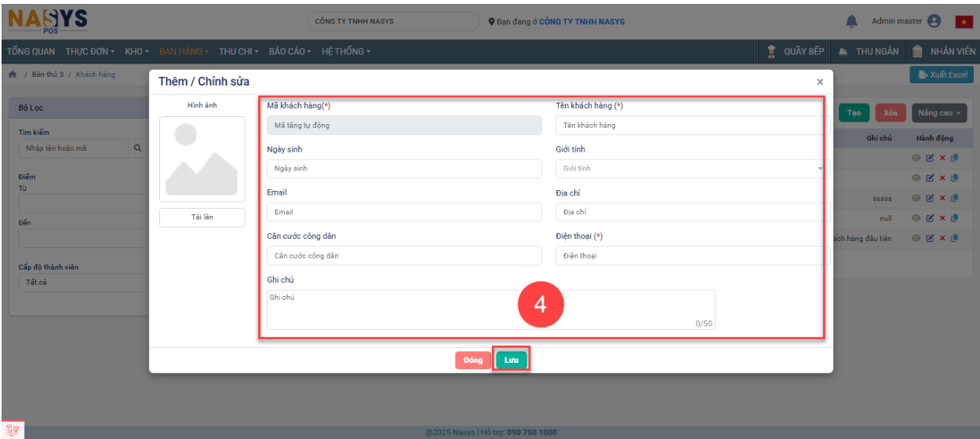
Task: Open the Nâng cao advanced dropdown
Action: [x=939, y=113]
